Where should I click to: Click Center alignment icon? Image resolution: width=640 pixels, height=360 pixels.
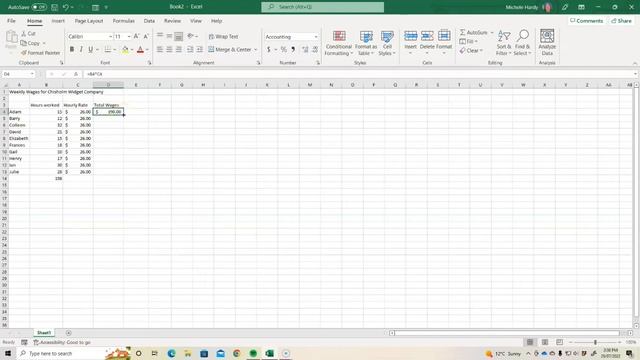(x=169, y=49)
